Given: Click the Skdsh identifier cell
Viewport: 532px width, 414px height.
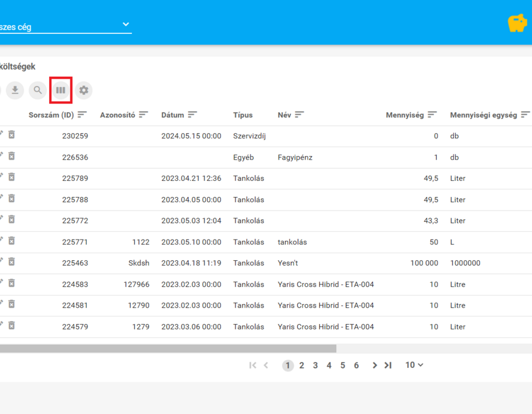Looking at the screenshot, I should pyautogui.click(x=139, y=263).
